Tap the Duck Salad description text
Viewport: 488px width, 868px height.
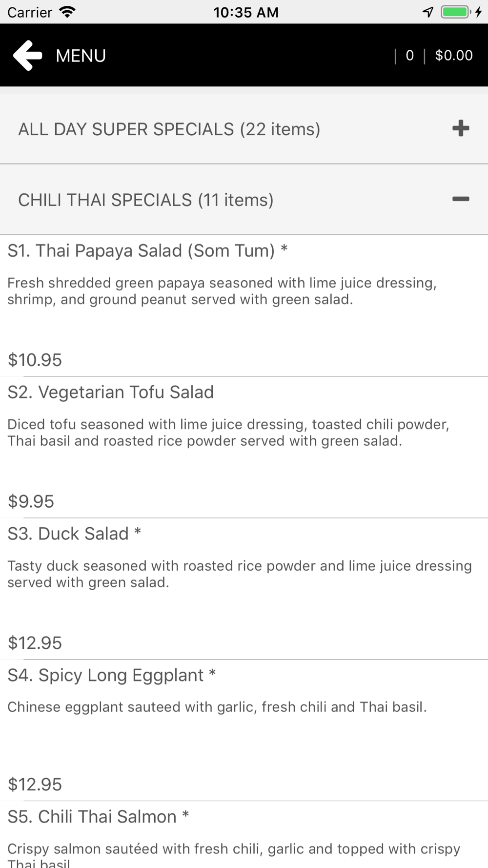[x=239, y=574]
